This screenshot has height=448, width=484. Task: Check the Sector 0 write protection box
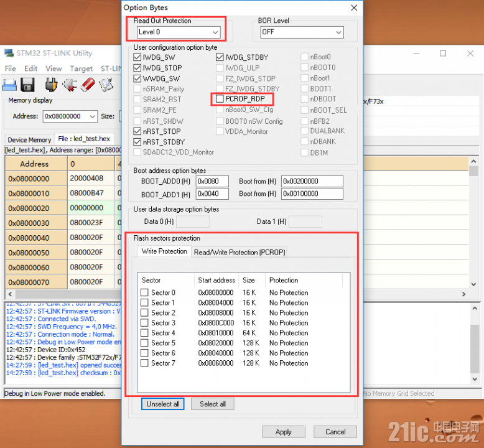point(144,292)
